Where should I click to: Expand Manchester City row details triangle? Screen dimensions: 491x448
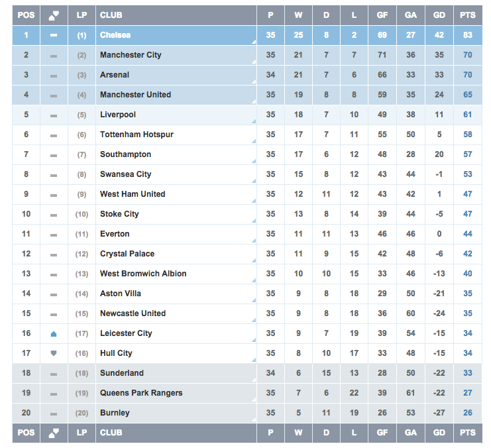[x=254, y=62]
